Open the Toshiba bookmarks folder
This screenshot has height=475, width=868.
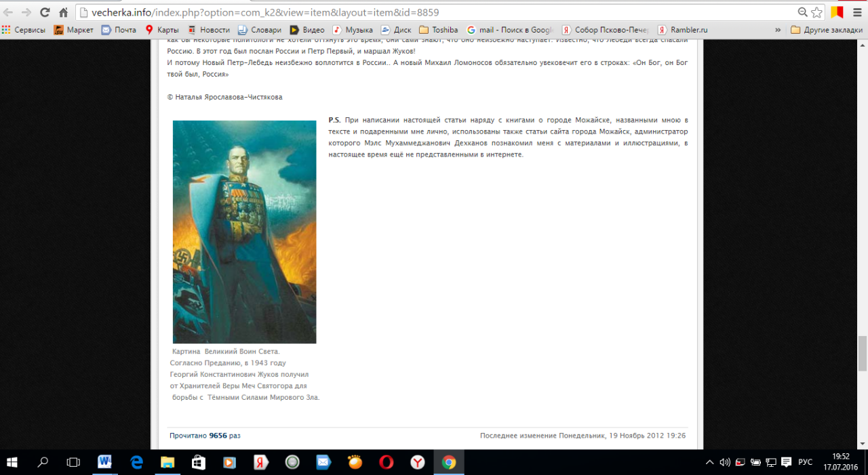coord(439,30)
